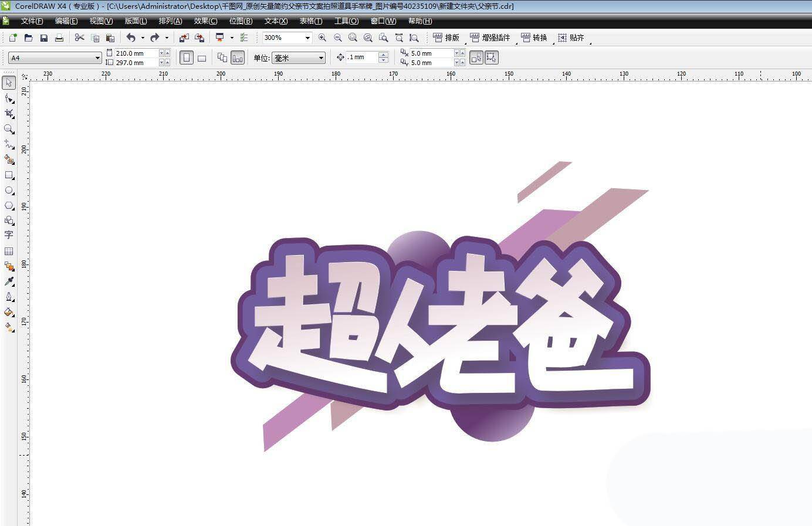Pick the Eyedropper tool
This screenshot has width=812, height=526.
[9, 281]
